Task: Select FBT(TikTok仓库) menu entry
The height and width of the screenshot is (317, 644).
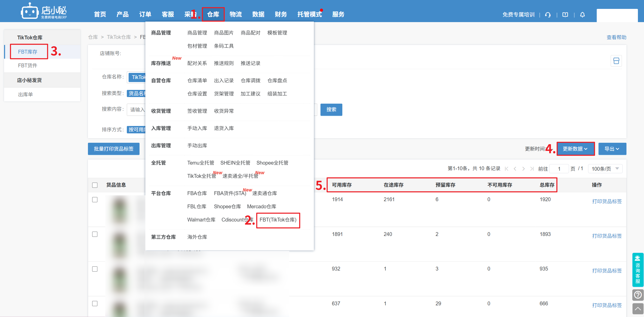Action: 278,220
